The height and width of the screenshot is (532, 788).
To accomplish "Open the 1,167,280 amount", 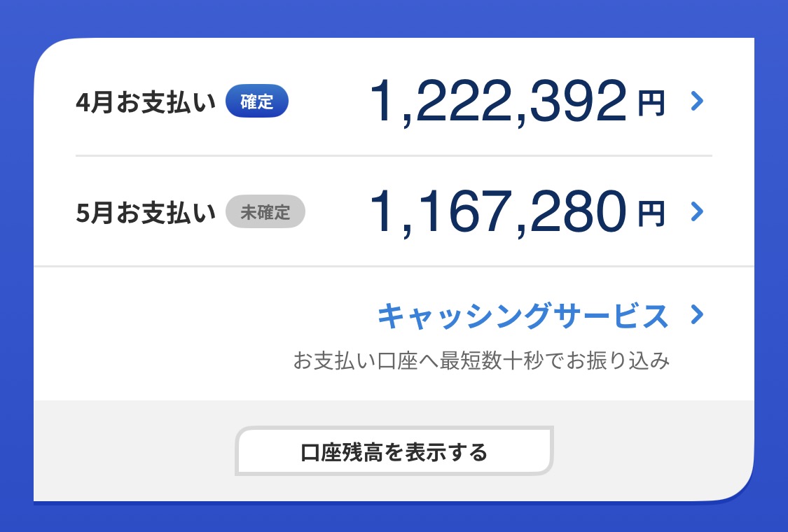I will [x=497, y=211].
